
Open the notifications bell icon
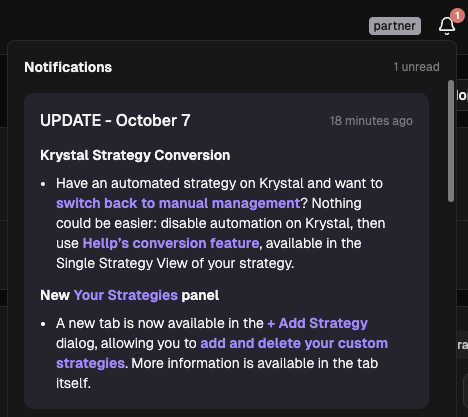point(447,26)
